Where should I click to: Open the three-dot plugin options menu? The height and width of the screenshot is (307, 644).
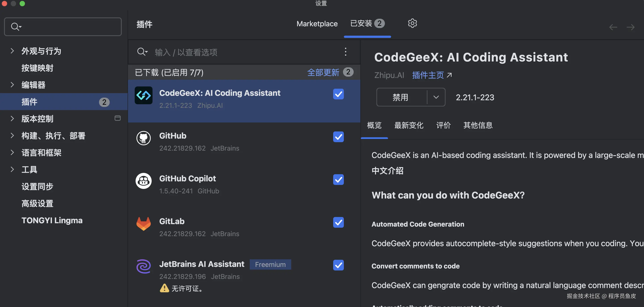click(x=345, y=52)
